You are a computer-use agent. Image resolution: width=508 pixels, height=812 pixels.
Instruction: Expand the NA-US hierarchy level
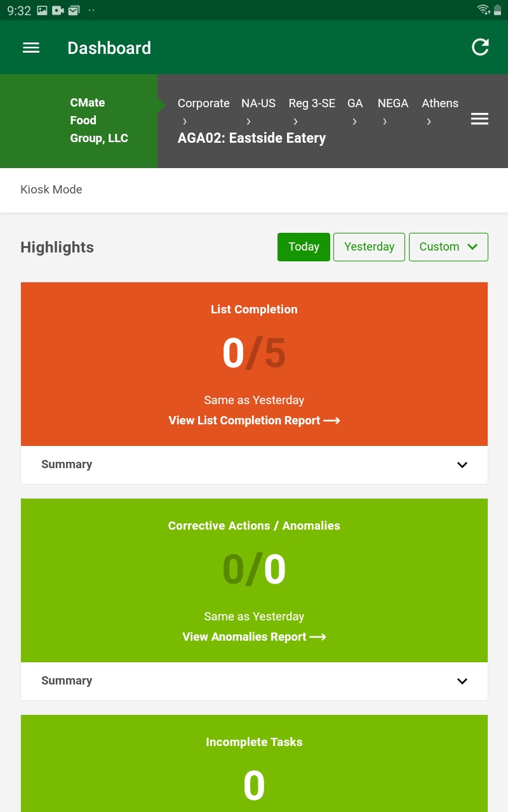(248, 121)
